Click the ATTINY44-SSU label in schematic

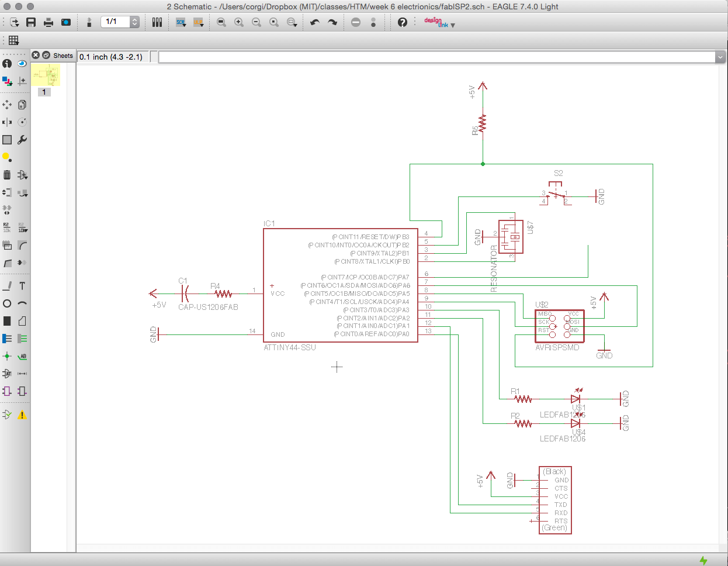tap(290, 347)
